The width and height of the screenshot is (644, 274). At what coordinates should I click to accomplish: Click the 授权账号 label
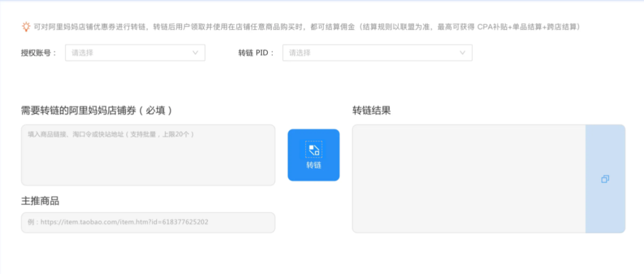pyautogui.click(x=39, y=53)
